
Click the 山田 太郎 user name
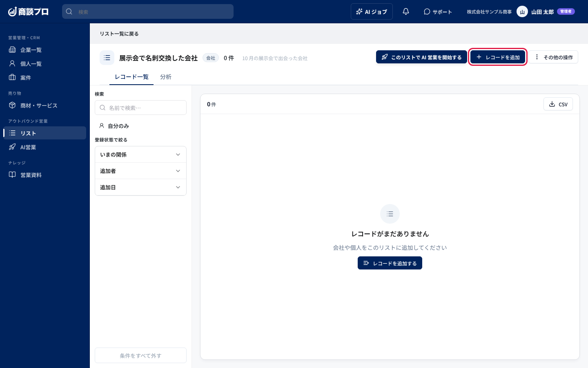click(x=542, y=12)
